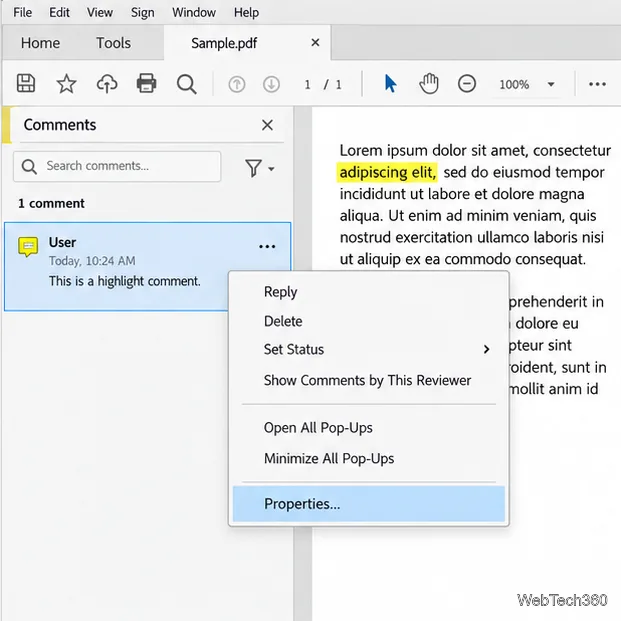The image size is (621, 621).
Task: Select the Hand pan tool
Action: click(x=429, y=84)
